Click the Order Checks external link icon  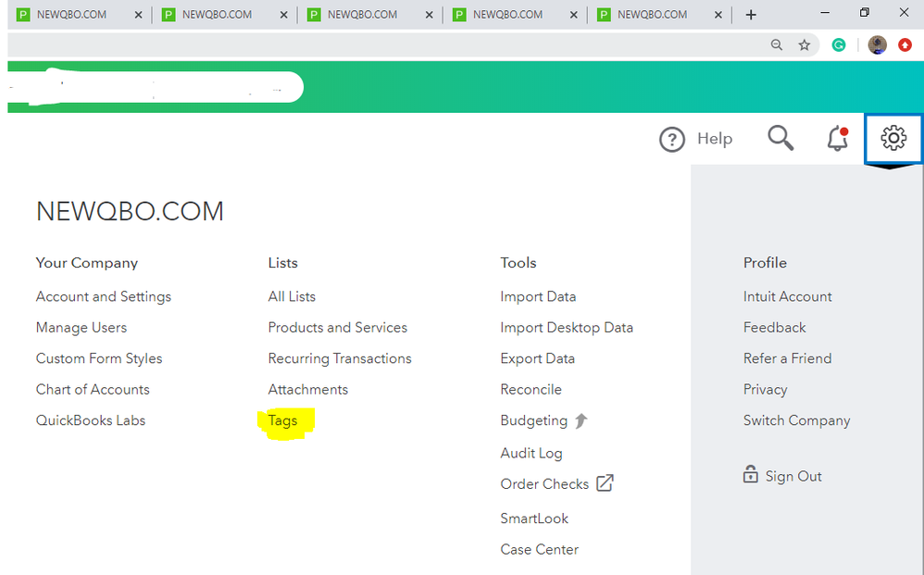coord(606,483)
